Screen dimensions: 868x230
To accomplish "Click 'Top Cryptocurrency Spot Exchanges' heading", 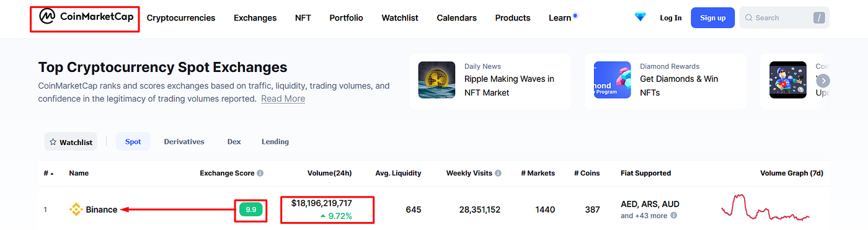I will [x=162, y=67].
